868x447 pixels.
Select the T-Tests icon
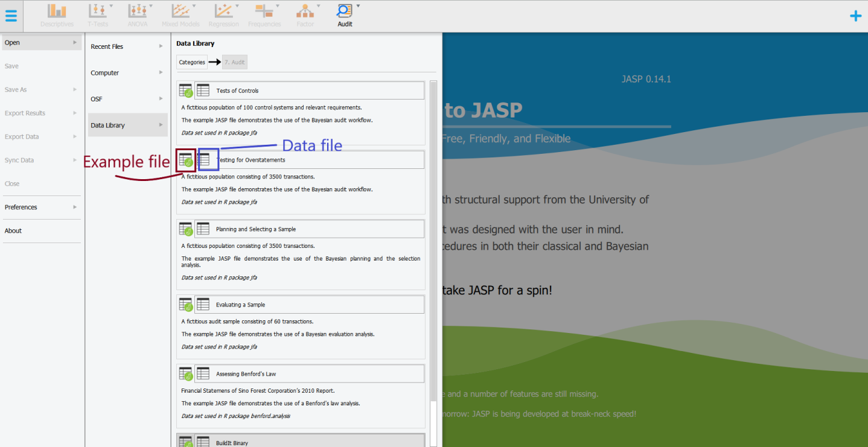[x=98, y=12]
